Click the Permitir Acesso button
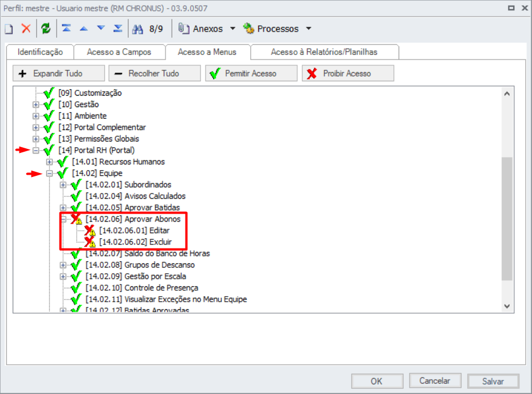 pos(251,73)
